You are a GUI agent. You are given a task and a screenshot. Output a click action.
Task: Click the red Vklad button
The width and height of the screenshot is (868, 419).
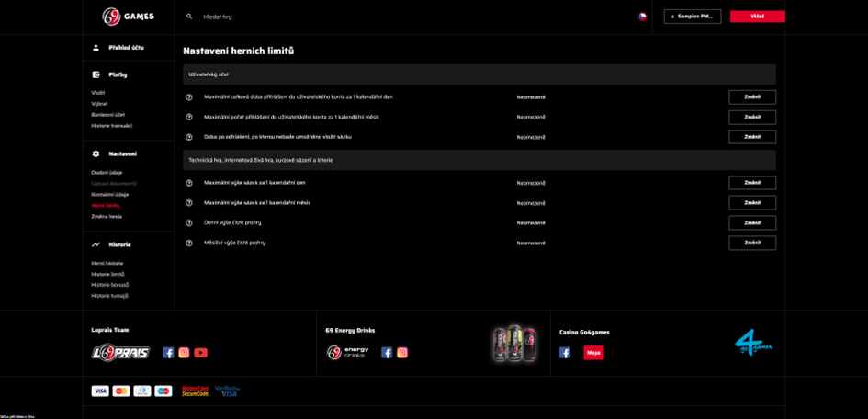757,17
